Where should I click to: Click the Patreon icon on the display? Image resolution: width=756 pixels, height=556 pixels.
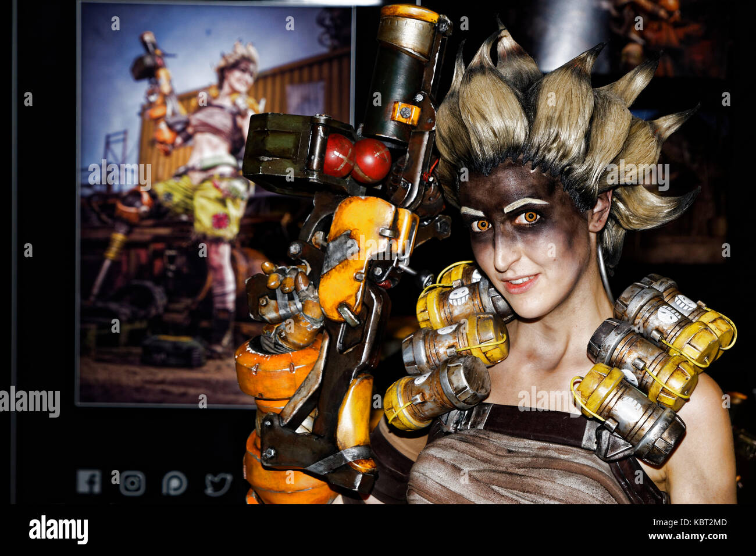174,483
